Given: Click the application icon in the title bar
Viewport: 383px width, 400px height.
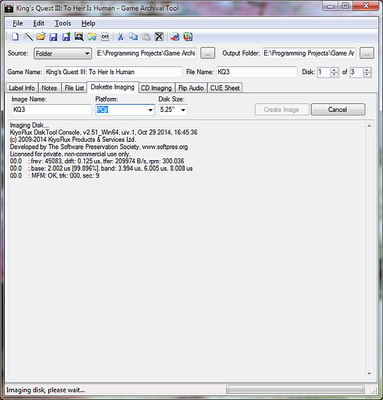Looking at the screenshot, I should (9, 8).
